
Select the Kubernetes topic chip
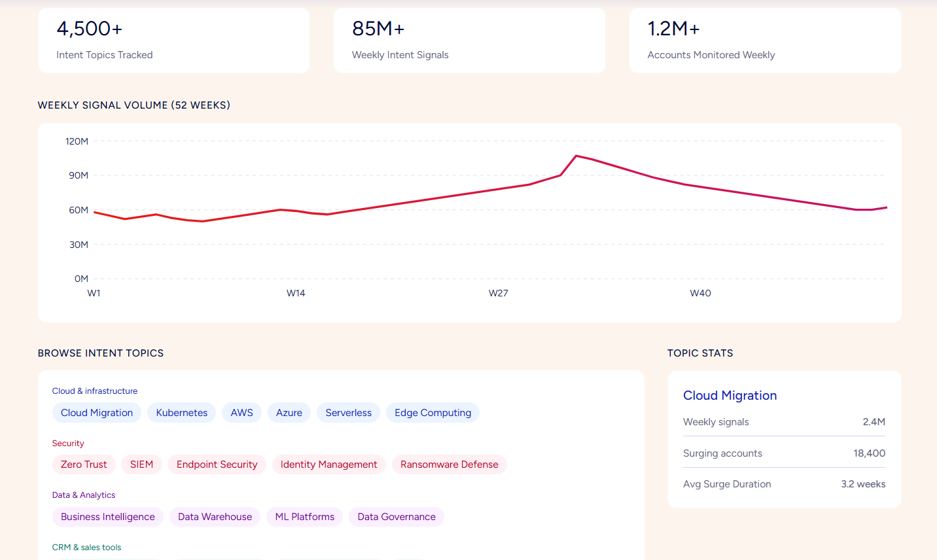coord(182,413)
